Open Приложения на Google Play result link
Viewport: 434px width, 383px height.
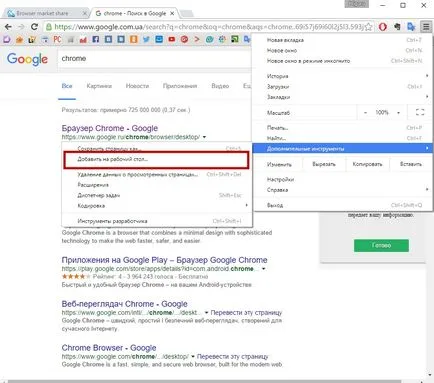pos(164,260)
